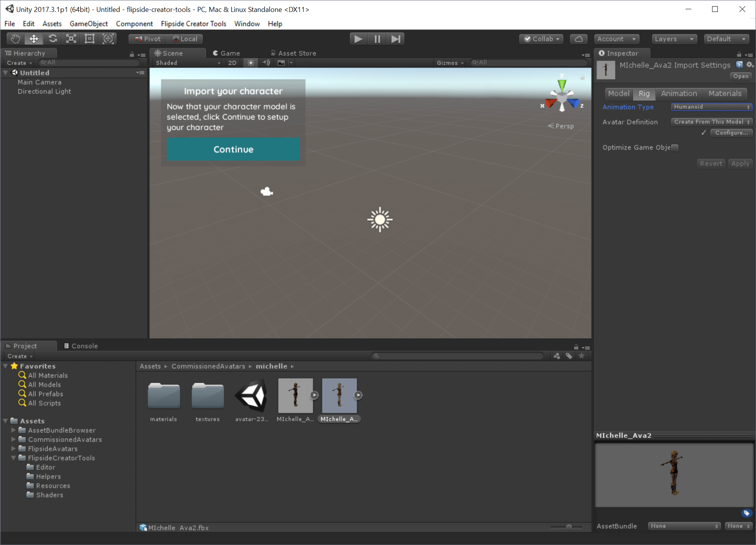Click search by label icon in Project
The width and height of the screenshot is (756, 545).
569,356
